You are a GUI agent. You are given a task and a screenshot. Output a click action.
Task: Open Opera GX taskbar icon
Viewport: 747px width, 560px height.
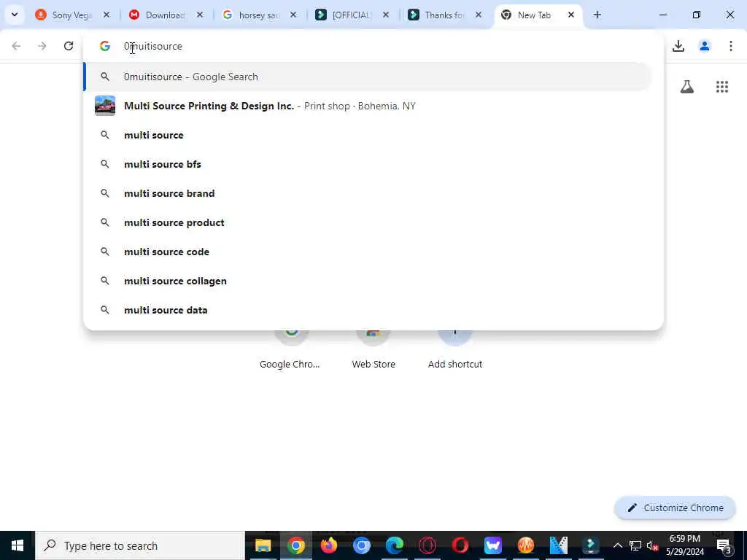427,545
